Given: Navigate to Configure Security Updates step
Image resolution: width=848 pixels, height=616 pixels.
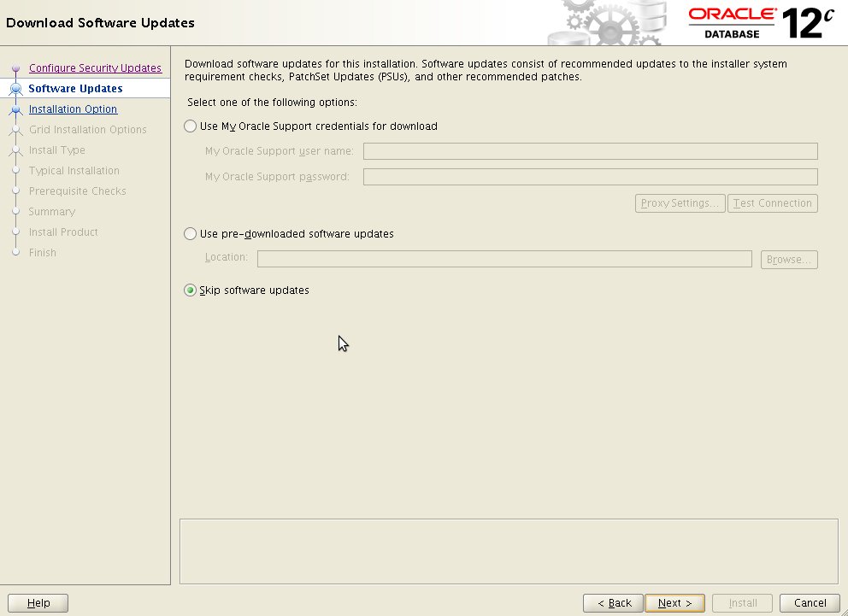Looking at the screenshot, I should pos(95,68).
